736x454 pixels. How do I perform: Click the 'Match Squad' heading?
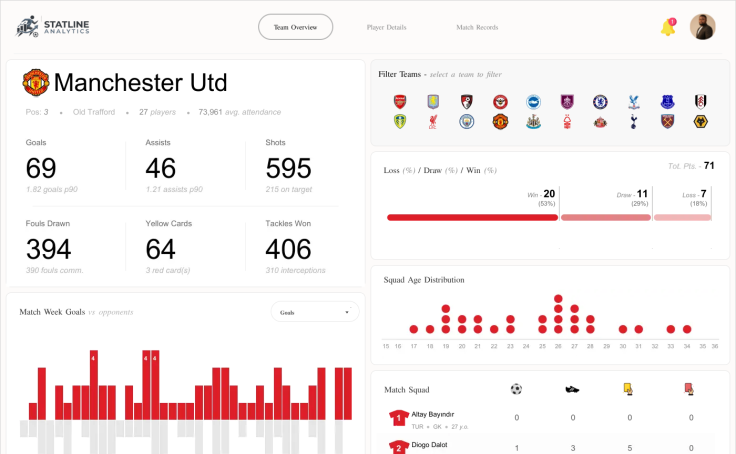coord(406,390)
